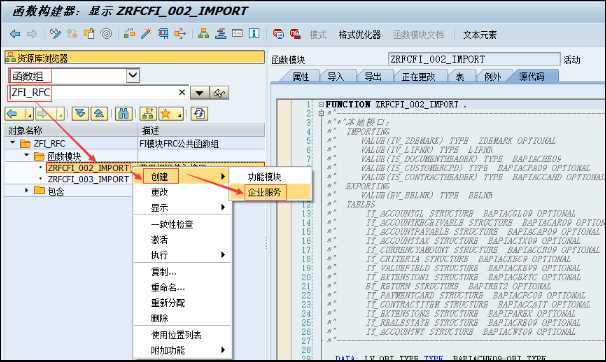Switch to the 例外 tab

(x=493, y=76)
